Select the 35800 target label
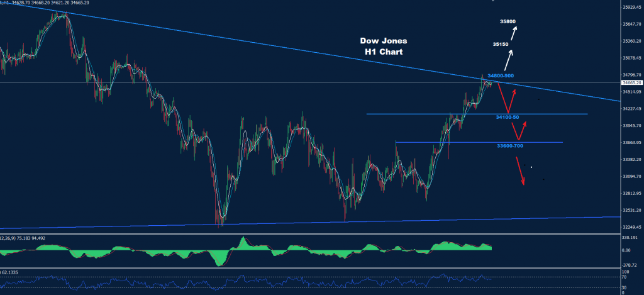 [508, 21]
